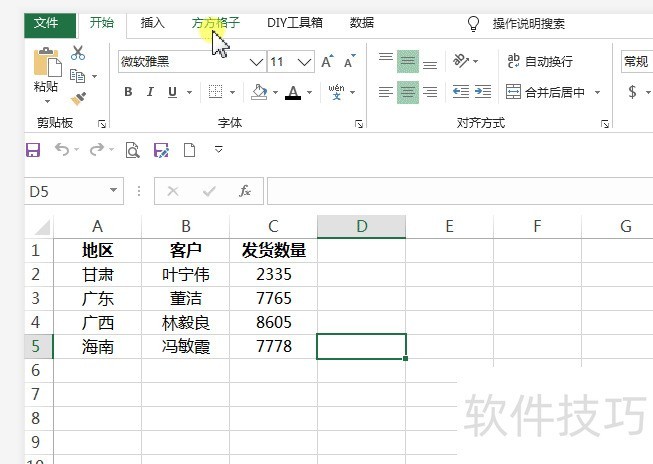Click confirm checkmark in formula bar
This screenshot has height=464, width=653.
tap(209, 191)
